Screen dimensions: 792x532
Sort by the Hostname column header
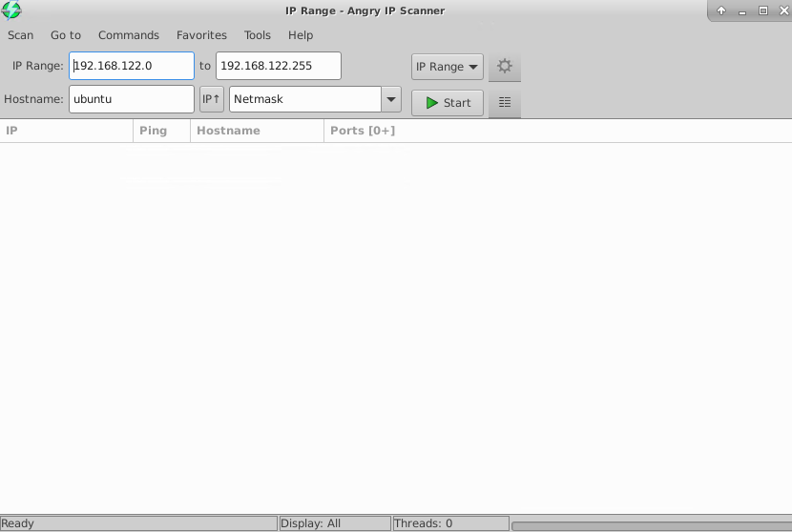[257, 131]
